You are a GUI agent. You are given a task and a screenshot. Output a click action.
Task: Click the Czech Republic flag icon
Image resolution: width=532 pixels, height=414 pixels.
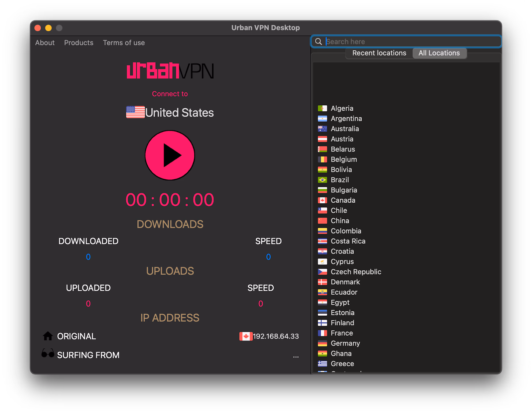(x=322, y=272)
